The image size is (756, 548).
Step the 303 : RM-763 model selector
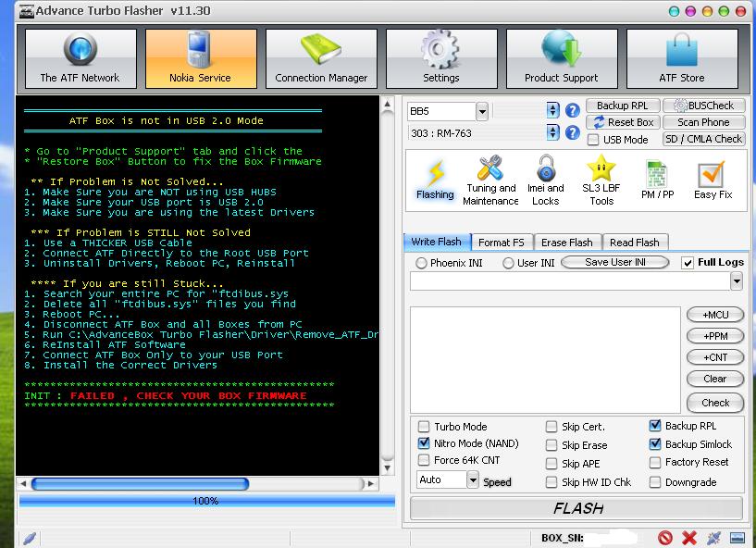pyautogui.click(x=552, y=132)
